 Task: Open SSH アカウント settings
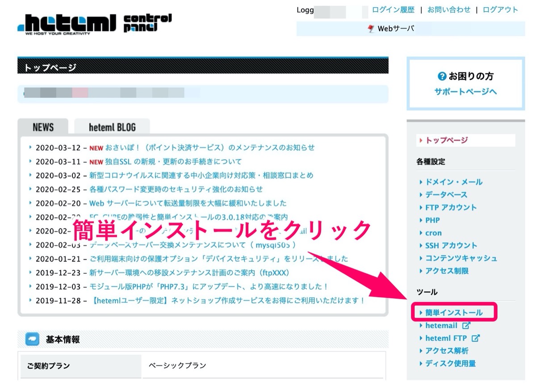pyautogui.click(x=451, y=246)
